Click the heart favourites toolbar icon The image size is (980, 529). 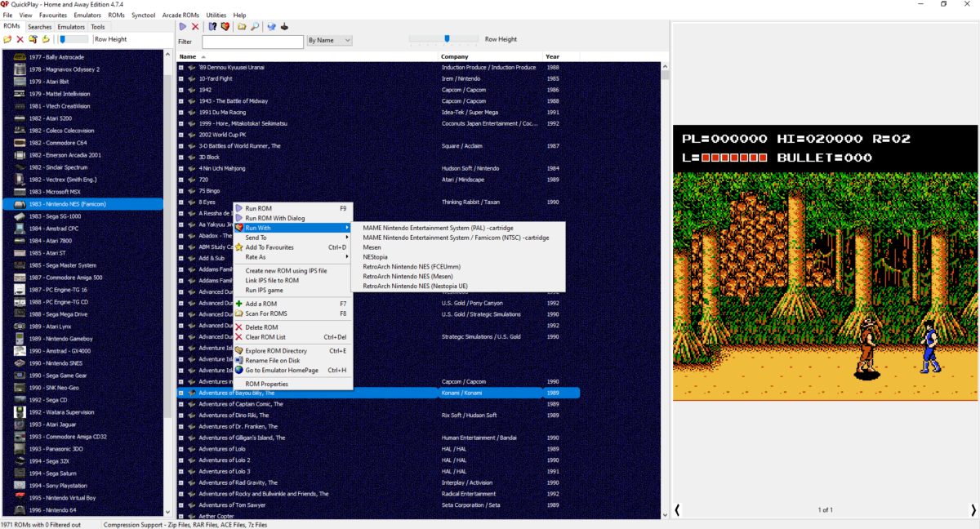point(225,27)
